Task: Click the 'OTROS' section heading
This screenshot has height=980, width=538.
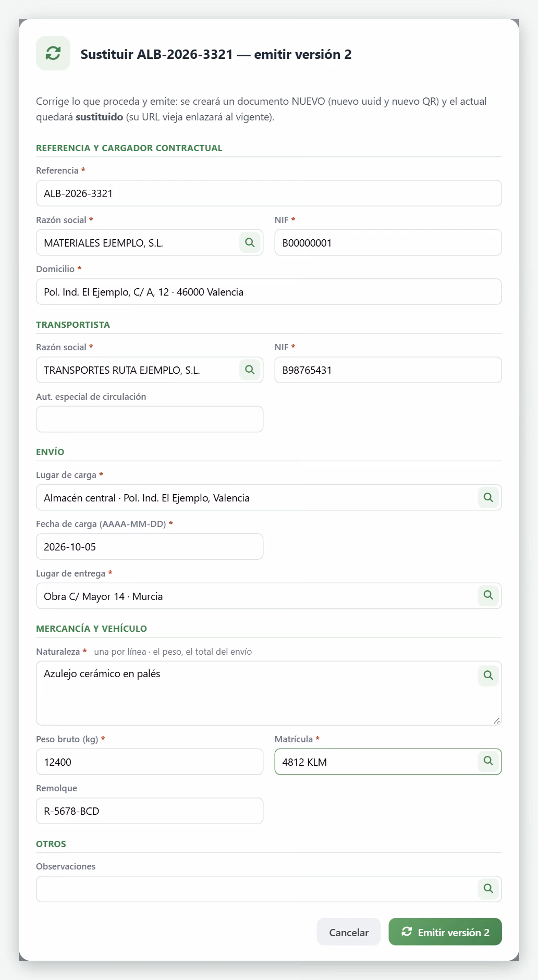Action: [x=51, y=844]
